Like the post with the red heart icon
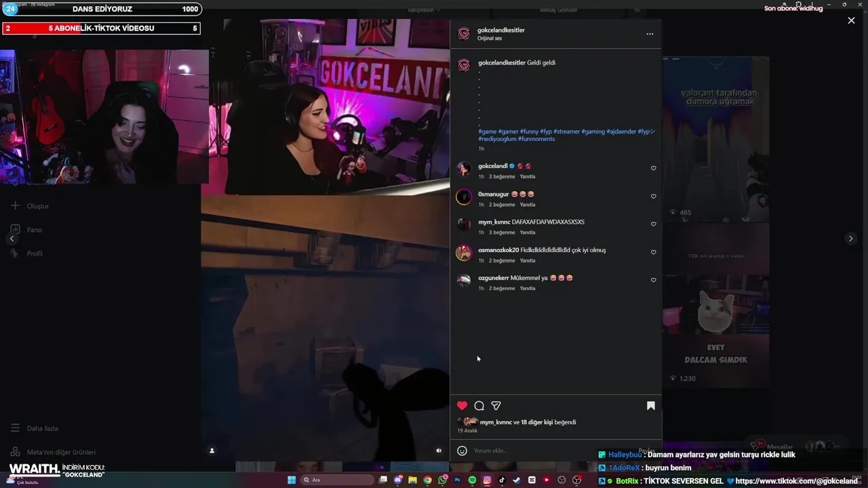This screenshot has height=488, width=868. (462, 405)
